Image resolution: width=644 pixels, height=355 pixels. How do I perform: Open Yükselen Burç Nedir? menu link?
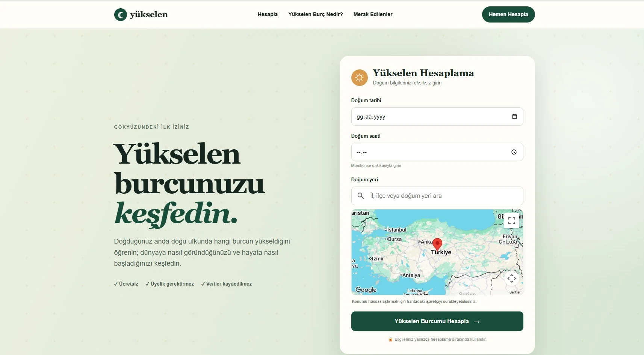click(316, 14)
